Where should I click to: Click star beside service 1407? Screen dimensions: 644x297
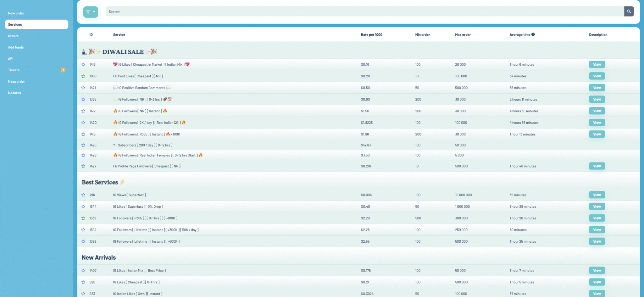(83, 271)
